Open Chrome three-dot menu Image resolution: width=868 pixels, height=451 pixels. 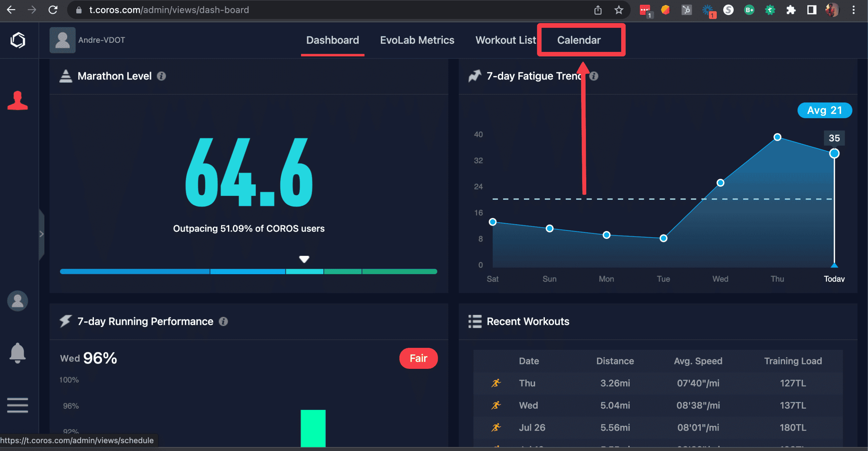[x=854, y=10]
